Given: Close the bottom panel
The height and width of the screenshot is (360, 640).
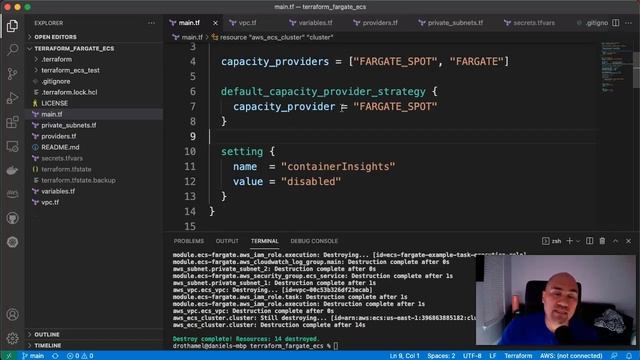Looking at the screenshot, I should (x=629, y=241).
